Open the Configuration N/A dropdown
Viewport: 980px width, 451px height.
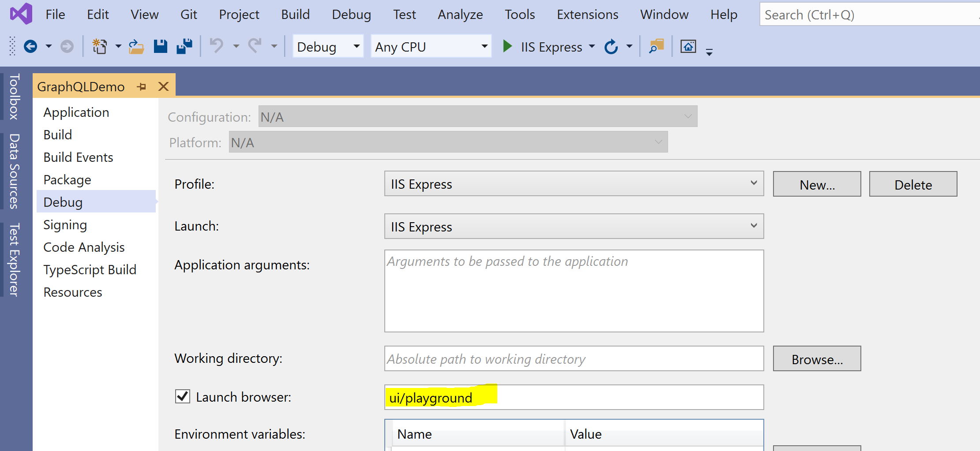(478, 116)
